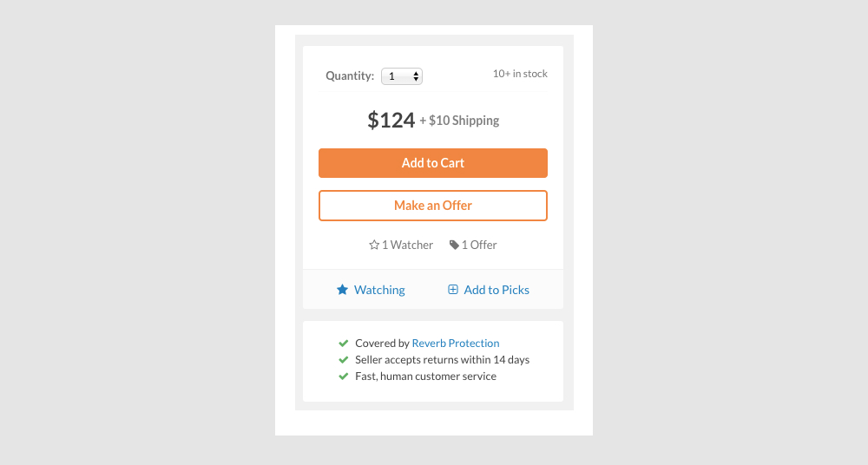Viewport: 868px width, 465px height.
Task: Click the 1 Watcher count text
Action: 407,246
